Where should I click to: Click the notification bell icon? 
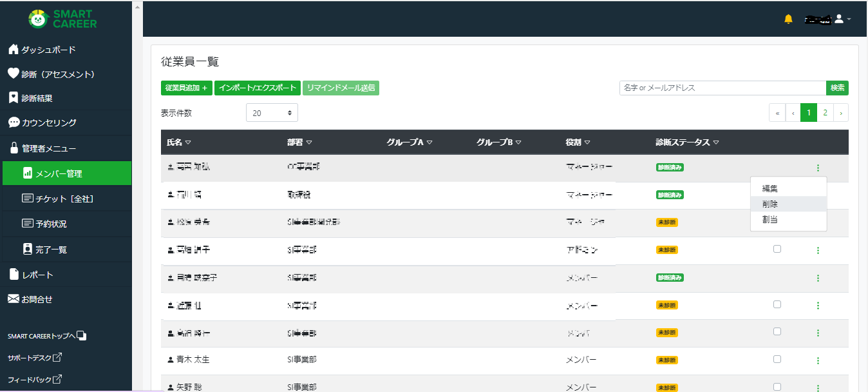[x=788, y=19]
